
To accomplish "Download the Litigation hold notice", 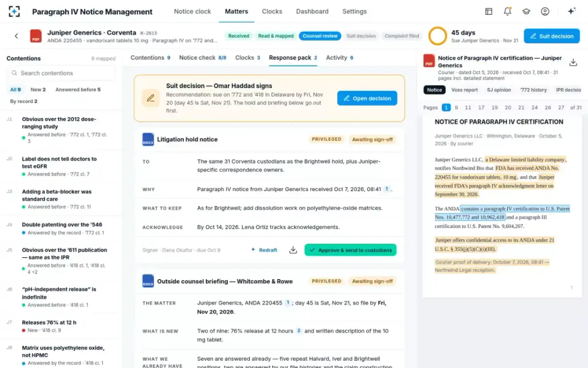I will click(293, 250).
